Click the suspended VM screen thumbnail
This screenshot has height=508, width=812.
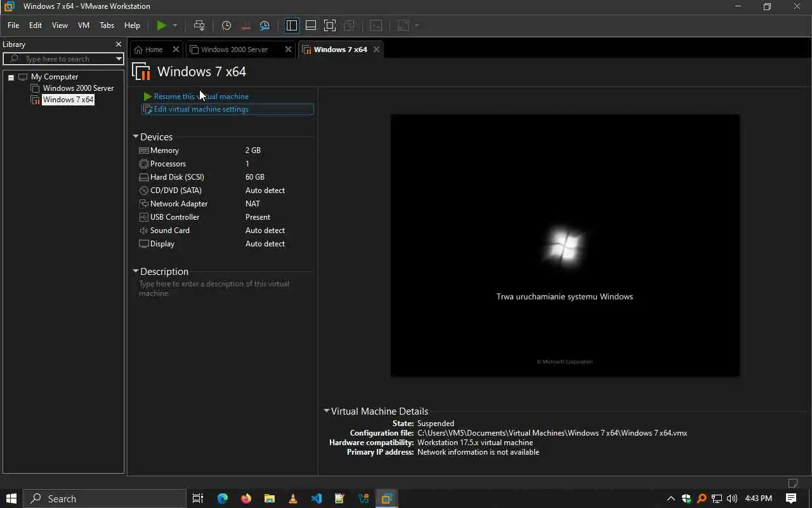point(565,245)
